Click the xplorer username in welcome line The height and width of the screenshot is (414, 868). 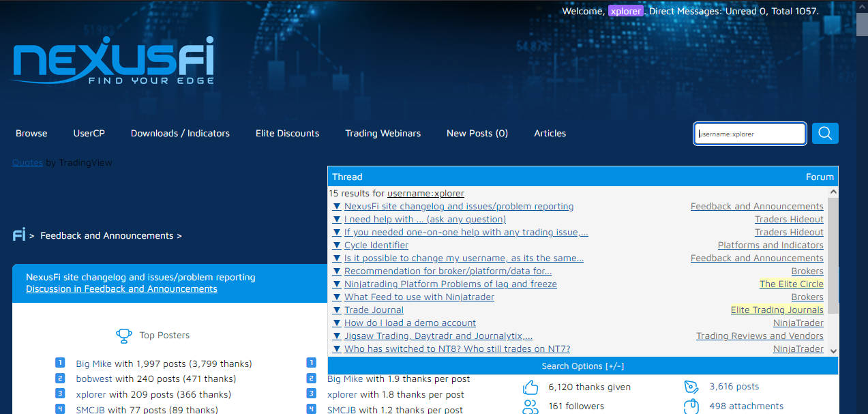click(626, 11)
